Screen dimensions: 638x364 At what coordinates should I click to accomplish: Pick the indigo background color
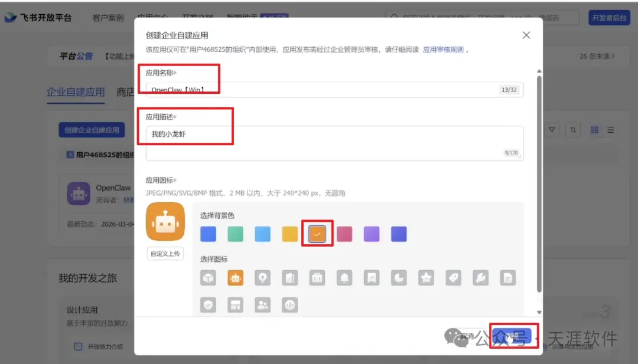[399, 234]
